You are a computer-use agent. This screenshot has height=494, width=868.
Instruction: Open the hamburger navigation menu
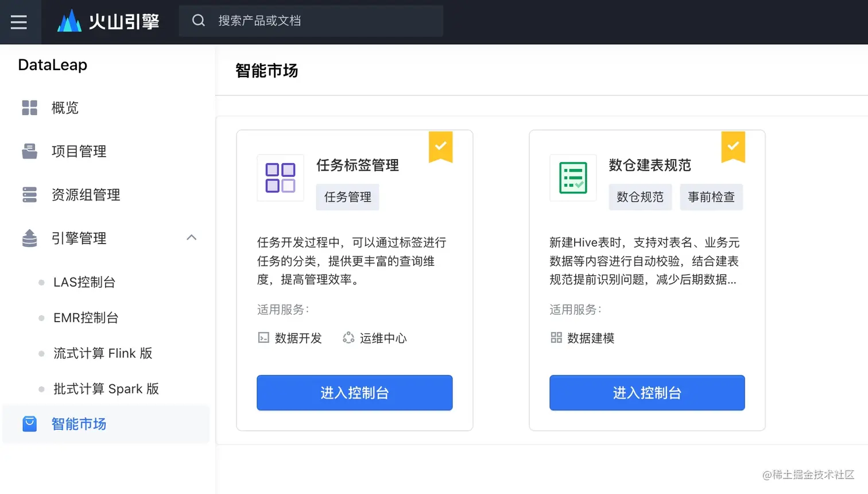(19, 22)
